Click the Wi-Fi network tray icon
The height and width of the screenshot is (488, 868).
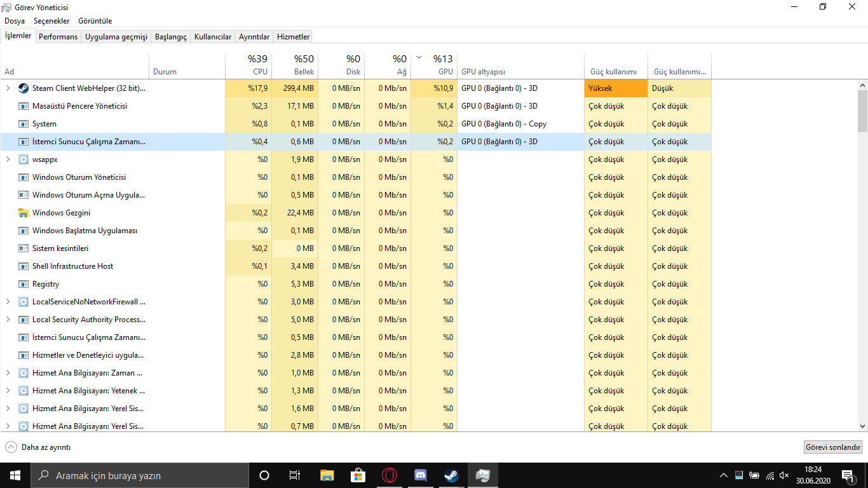point(770,475)
